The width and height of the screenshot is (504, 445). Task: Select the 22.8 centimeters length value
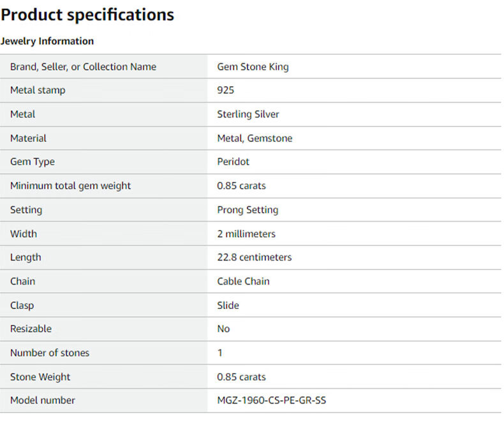[x=254, y=257]
